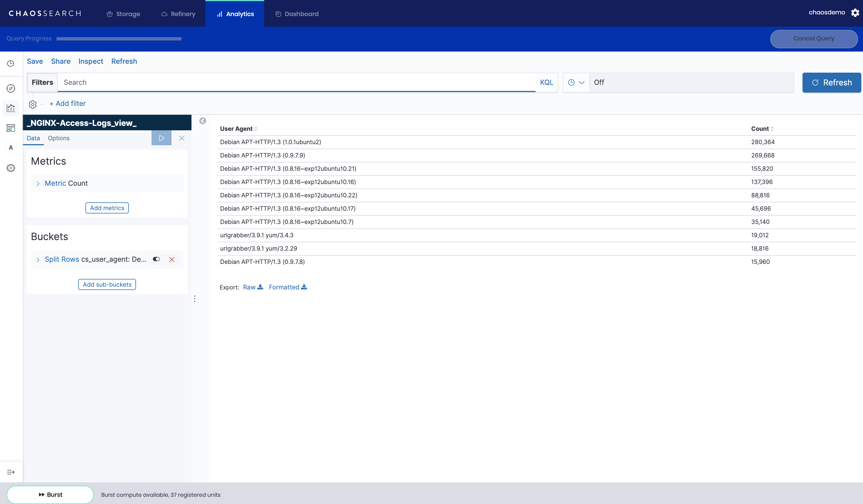
Task: Open the Dashboard layout icon in sidebar
Action: point(11,128)
